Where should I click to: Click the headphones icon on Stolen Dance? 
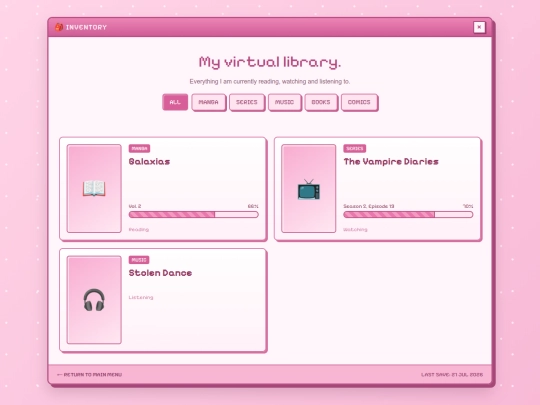(x=94, y=300)
